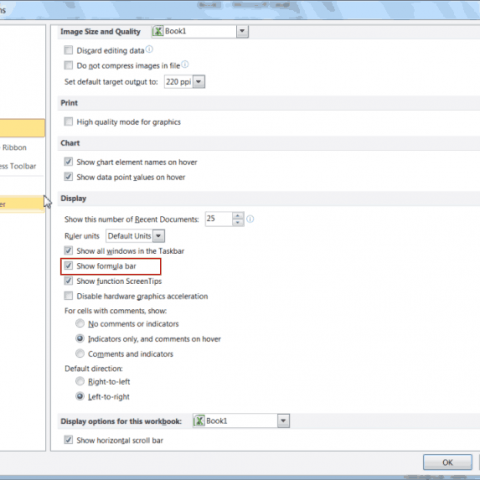Screen dimensions: 480x480
Task: Confirm settings with the OK button
Action: click(447, 462)
